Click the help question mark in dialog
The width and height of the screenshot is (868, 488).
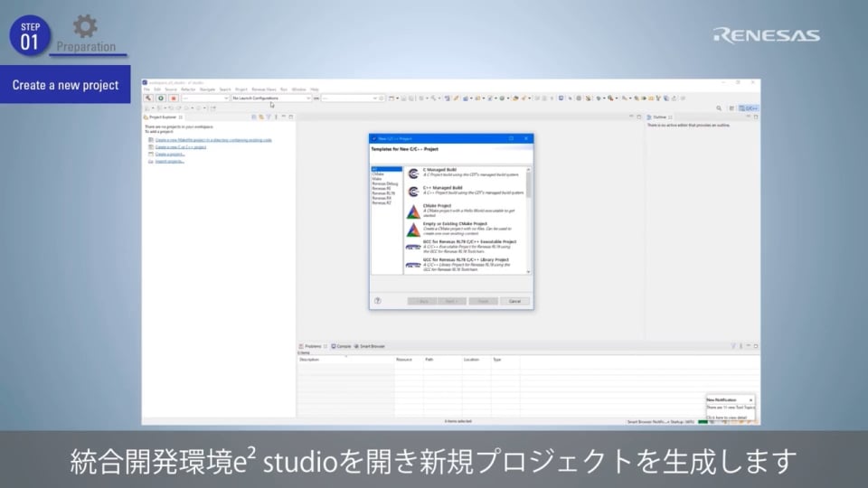[x=377, y=301]
